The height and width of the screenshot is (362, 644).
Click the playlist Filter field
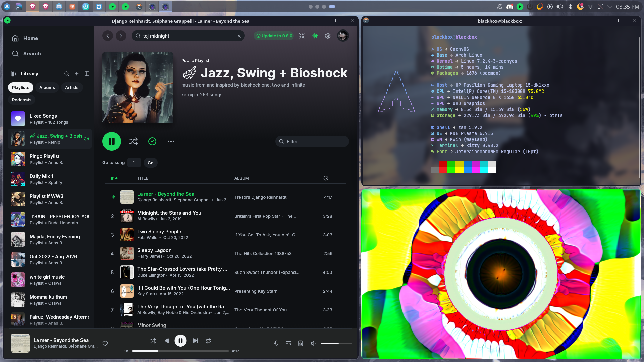tap(312, 141)
